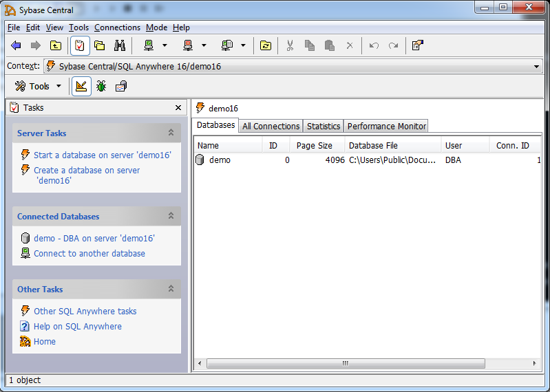
Task: Sort by the ID column header
Action: coord(276,145)
